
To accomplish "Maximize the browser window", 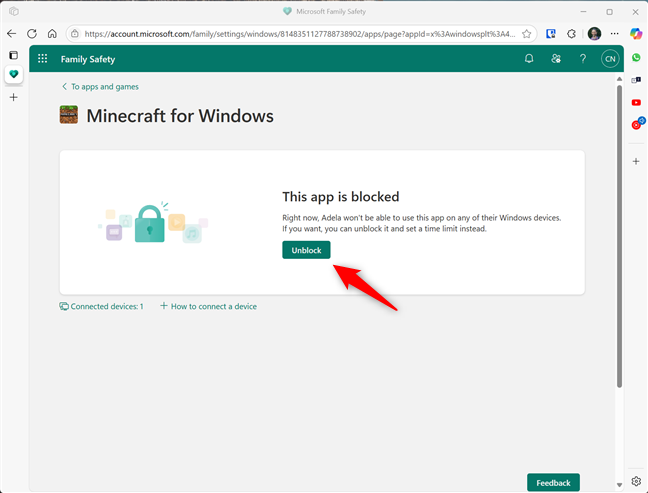I will click(x=609, y=12).
